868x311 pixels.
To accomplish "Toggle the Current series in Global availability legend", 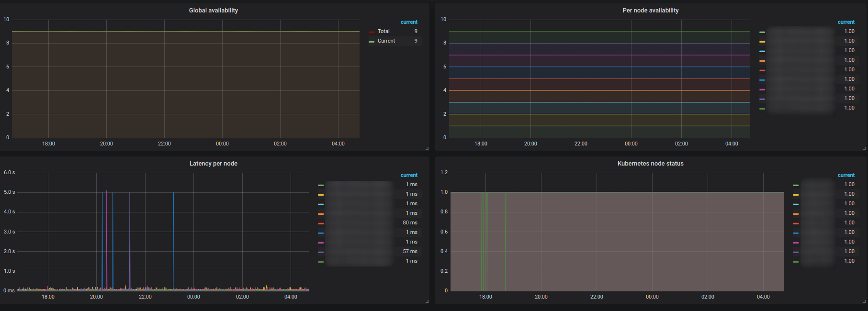I will (x=386, y=41).
